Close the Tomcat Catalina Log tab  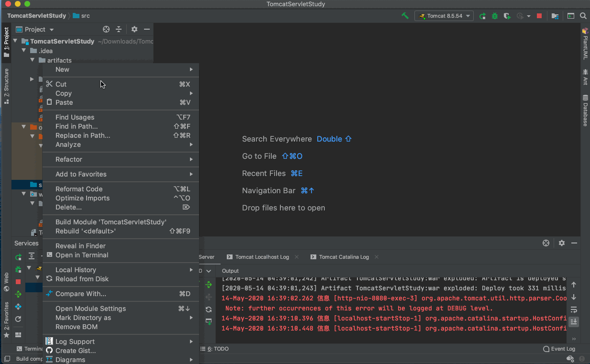tap(377, 257)
